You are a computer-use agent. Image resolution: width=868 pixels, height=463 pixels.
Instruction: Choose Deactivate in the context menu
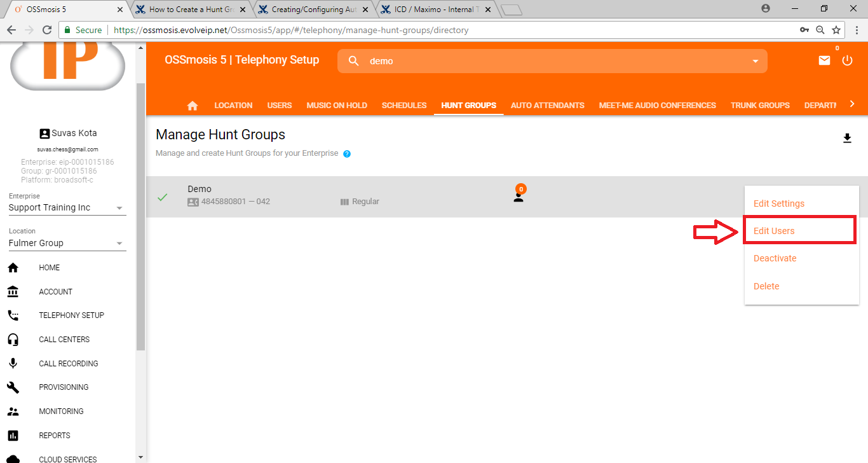[775, 258]
